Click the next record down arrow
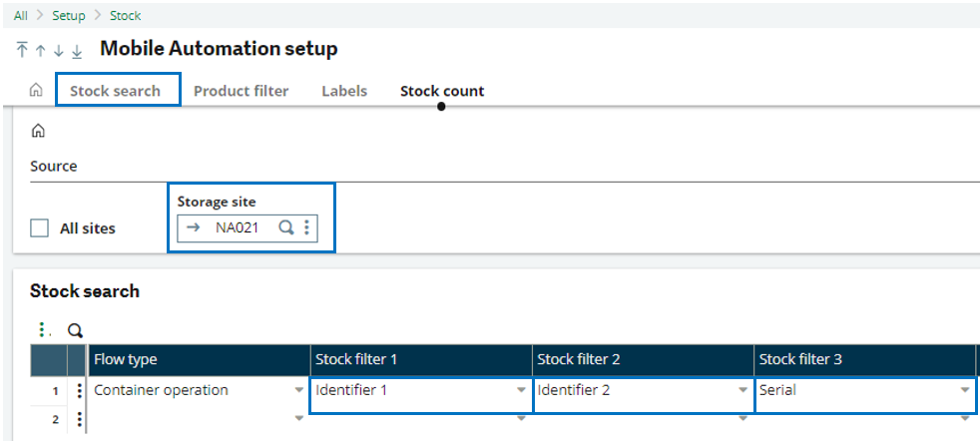Viewport: 980px width, 441px height. point(58,50)
